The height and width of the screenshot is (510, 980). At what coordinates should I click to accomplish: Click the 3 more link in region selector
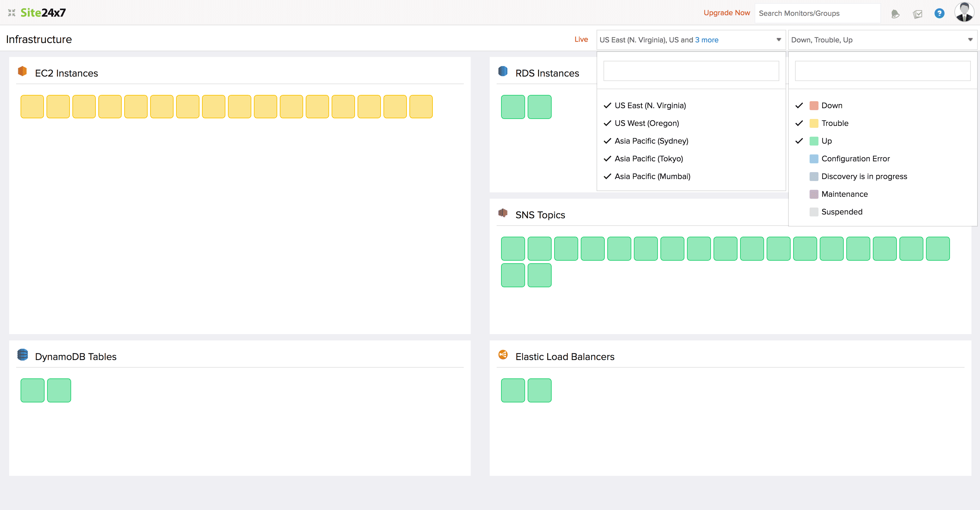pos(707,40)
